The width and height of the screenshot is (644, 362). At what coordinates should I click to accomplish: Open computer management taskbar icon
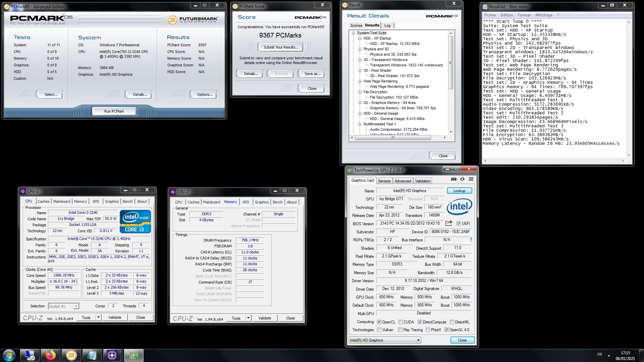(x=30, y=355)
